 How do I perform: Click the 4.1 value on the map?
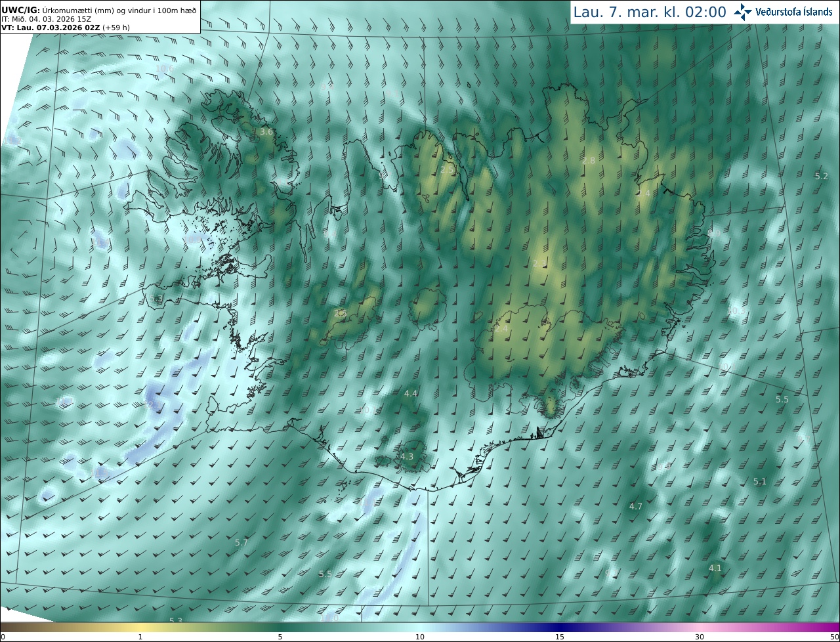(x=715, y=568)
